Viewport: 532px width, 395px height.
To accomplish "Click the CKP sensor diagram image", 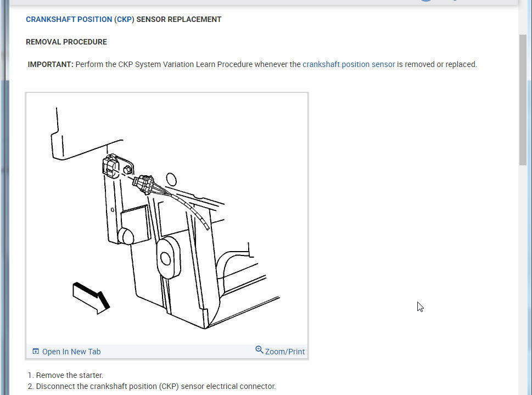I will click(167, 219).
